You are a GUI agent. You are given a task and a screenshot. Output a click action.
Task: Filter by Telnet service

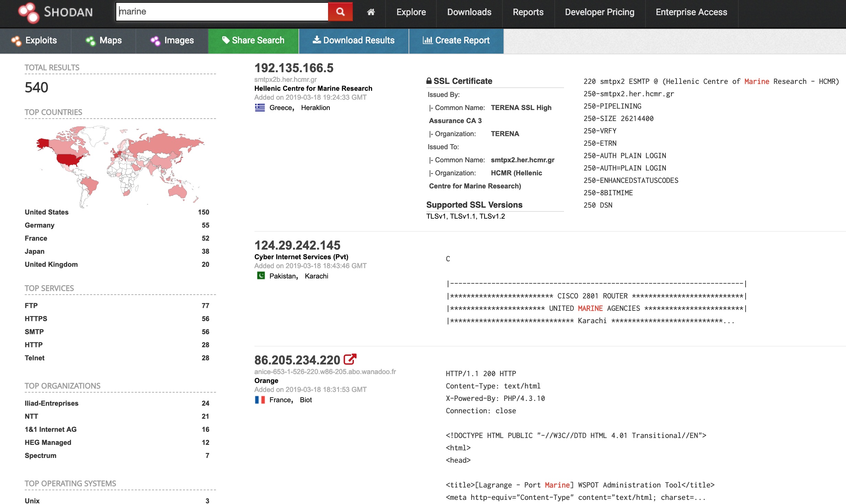tap(34, 358)
